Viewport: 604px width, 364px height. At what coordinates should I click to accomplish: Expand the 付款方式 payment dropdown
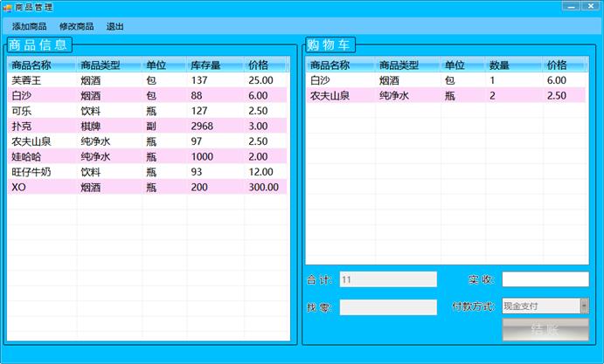583,306
